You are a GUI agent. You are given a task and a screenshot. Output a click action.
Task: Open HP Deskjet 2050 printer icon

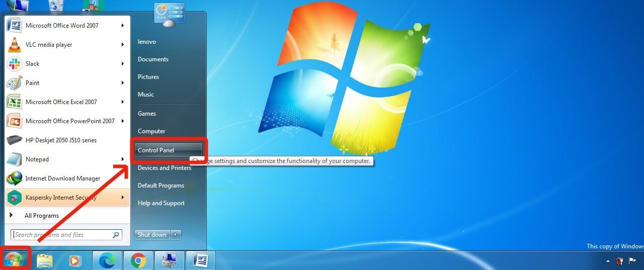coord(15,140)
